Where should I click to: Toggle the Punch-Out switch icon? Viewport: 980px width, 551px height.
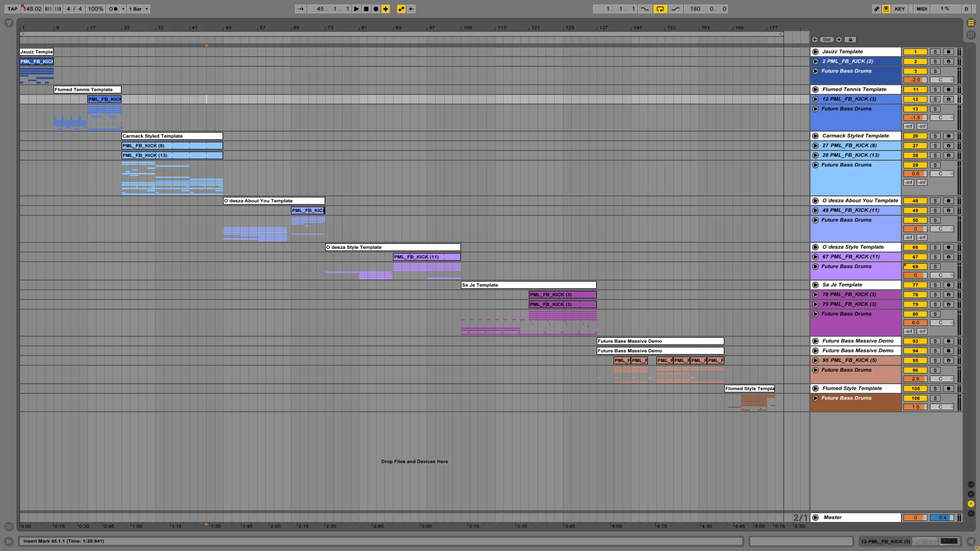pyautogui.click(x=675, y=9)
